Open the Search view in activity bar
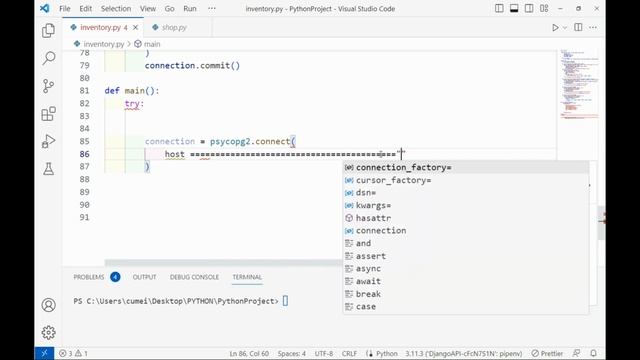Viewport: 640px width, 360px height. [x=48, y=58]
